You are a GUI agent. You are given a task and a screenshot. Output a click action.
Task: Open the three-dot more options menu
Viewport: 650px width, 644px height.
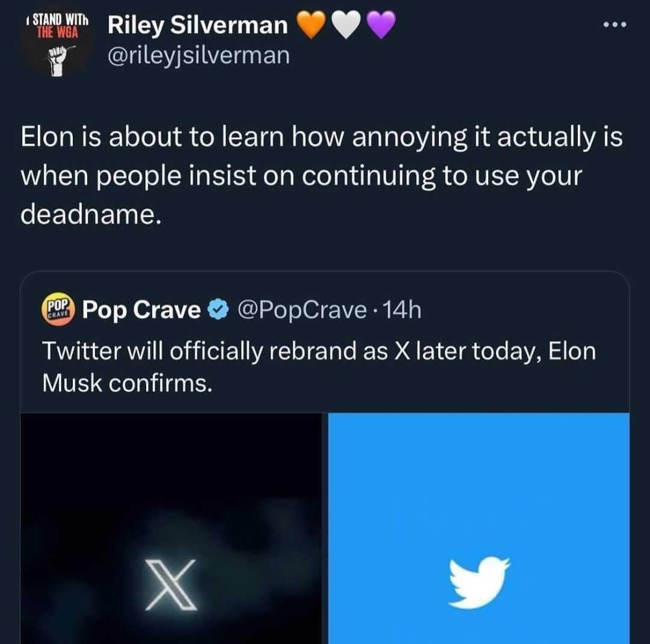614,26
